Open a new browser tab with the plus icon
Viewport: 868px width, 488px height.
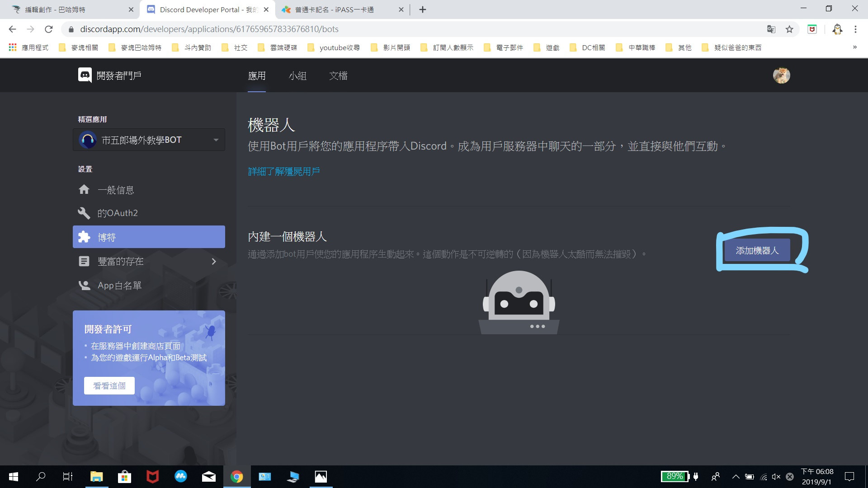(423, 9)
